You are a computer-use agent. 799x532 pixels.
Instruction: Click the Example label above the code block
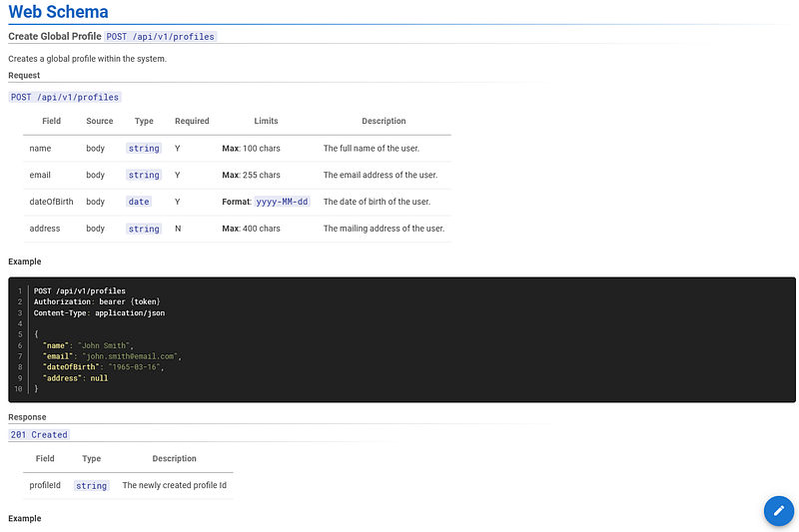coord(24,262)
